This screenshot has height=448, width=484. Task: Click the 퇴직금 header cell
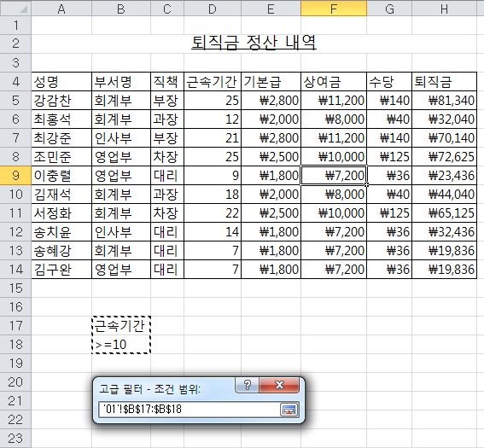click(x=444, y=82)
